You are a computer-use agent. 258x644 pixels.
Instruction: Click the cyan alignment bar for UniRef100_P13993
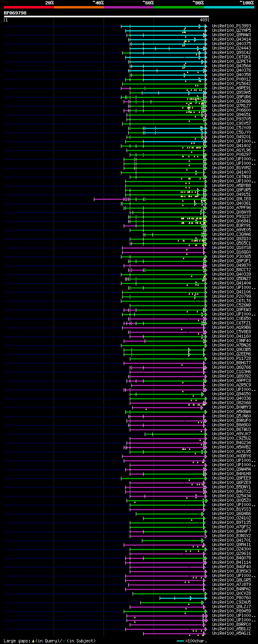pyautogui.click(x=164, y=26)
